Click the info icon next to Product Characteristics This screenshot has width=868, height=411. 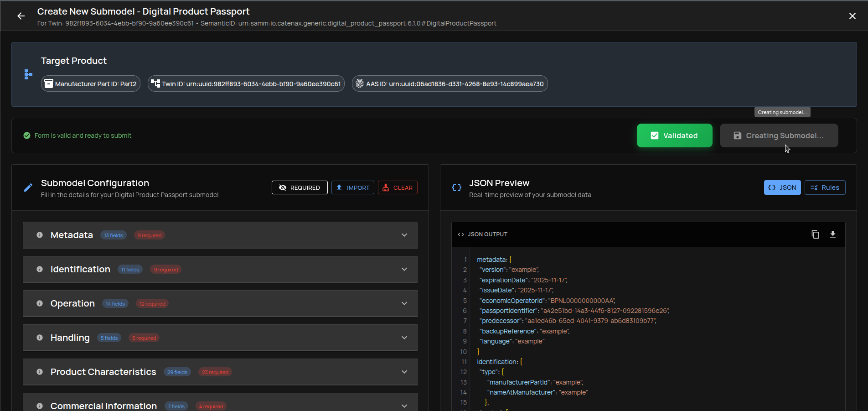coord(39,372)
